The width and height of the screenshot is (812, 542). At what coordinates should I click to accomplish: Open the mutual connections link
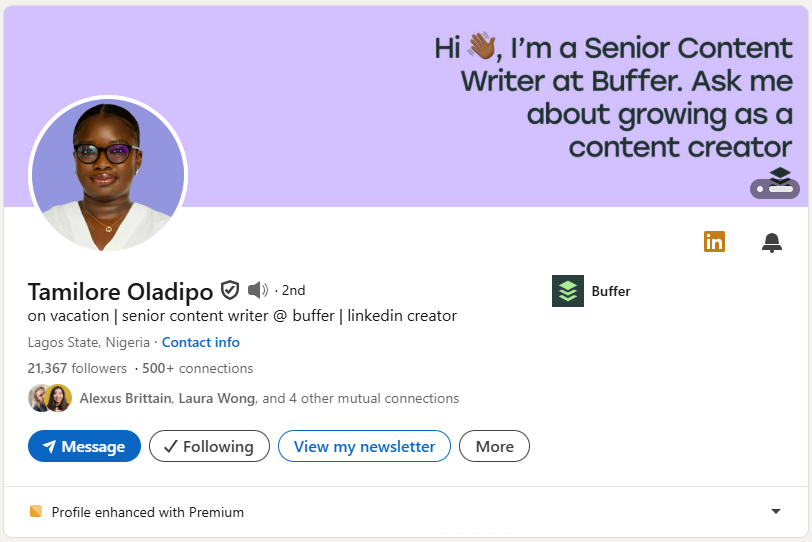pyautogui.click(x=269, y=398)
